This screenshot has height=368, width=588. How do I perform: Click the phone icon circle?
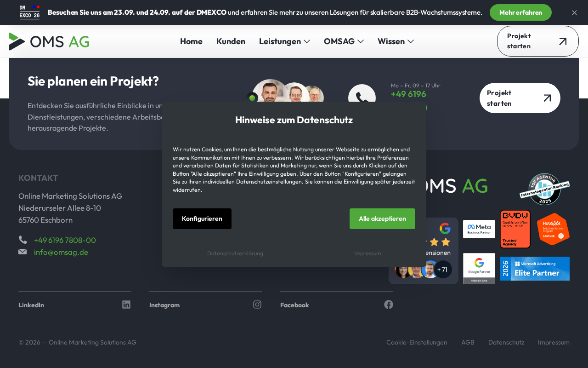point(362,98)
